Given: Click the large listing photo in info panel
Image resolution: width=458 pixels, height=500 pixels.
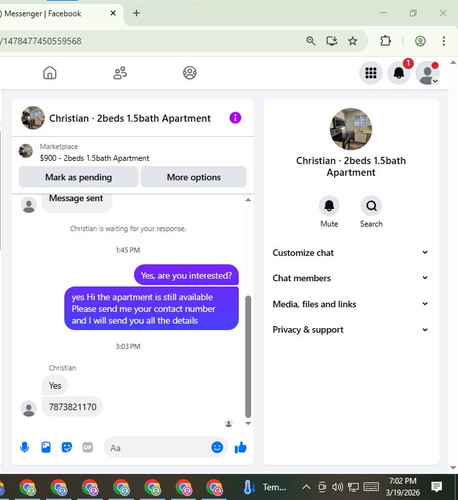Looking at the screenshot, I should (351, 129).
